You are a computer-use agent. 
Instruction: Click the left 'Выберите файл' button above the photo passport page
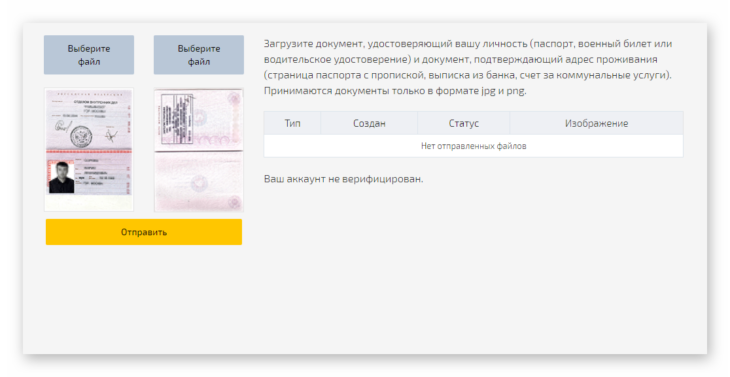89,55
